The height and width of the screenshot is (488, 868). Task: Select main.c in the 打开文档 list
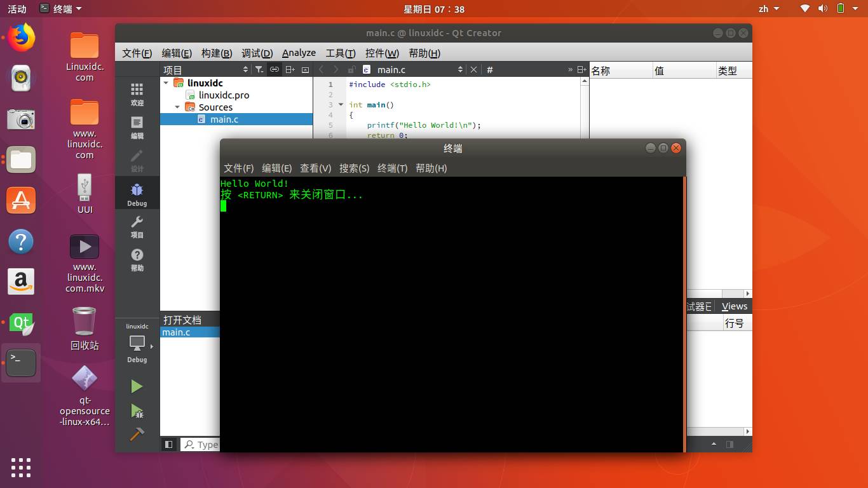[189, 332]
